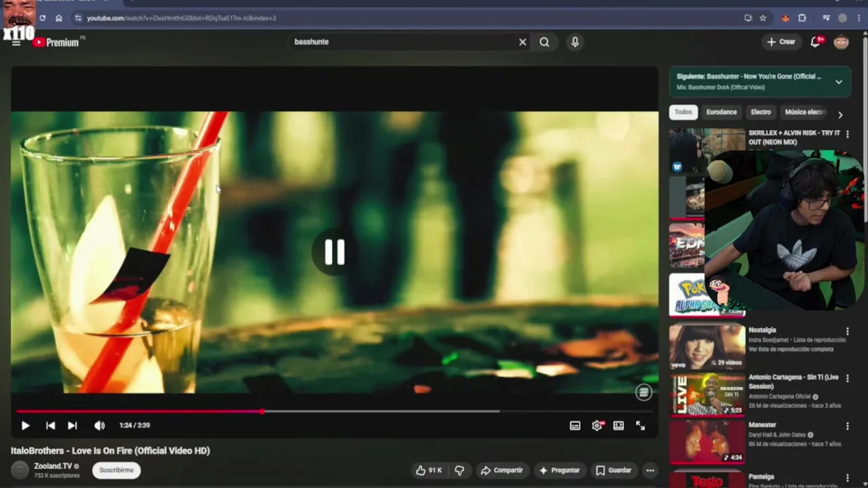The width and height of the screenshot is (868, 488).
Task: Go to browser home page
Action: pos(58,18)
